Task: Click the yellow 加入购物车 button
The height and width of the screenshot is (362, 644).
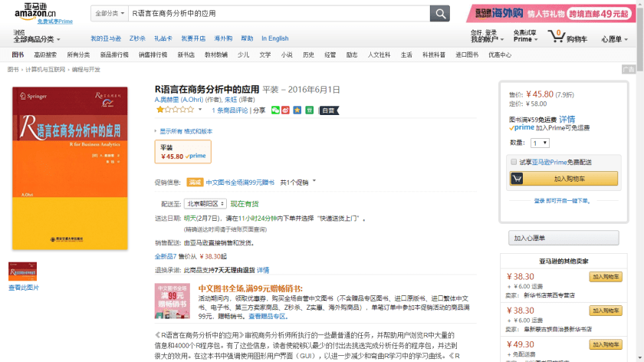Action: click(563, 179)
